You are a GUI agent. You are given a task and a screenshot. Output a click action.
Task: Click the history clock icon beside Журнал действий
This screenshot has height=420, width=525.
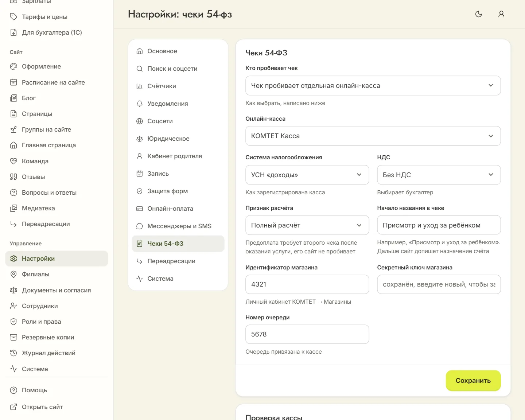[13, 353]
